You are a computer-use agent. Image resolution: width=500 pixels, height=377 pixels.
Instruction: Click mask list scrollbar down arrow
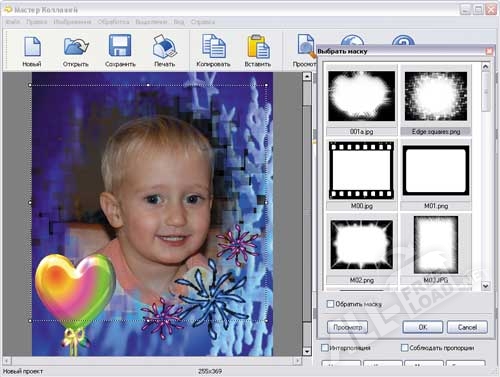click(x=486, y=286)
